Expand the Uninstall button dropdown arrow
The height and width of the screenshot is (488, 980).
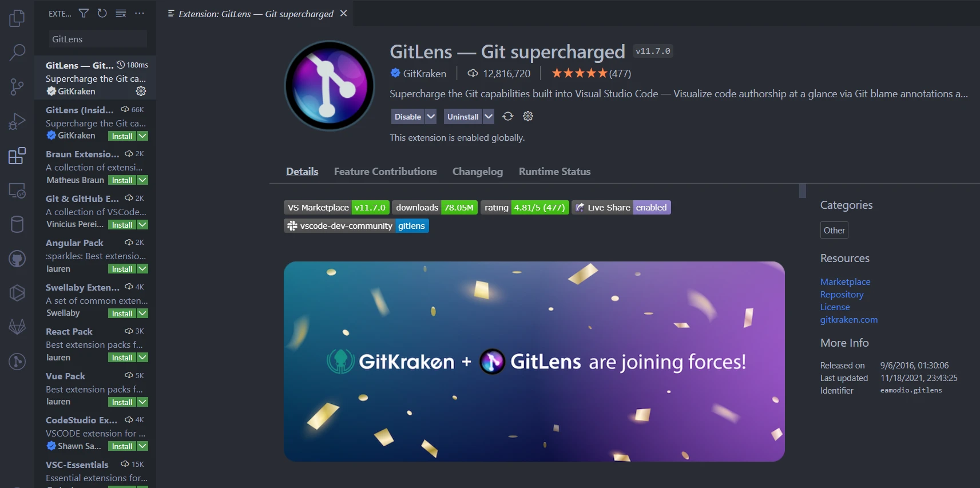(x=488, y=117)
